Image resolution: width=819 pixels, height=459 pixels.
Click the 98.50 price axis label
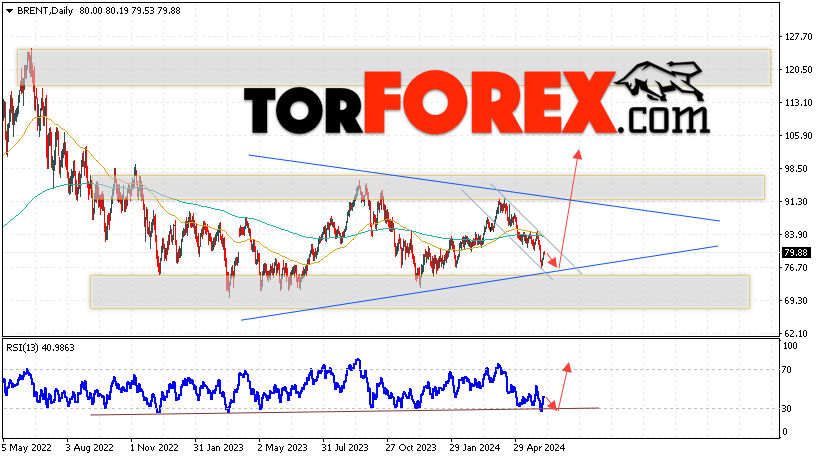coord(797,169)
